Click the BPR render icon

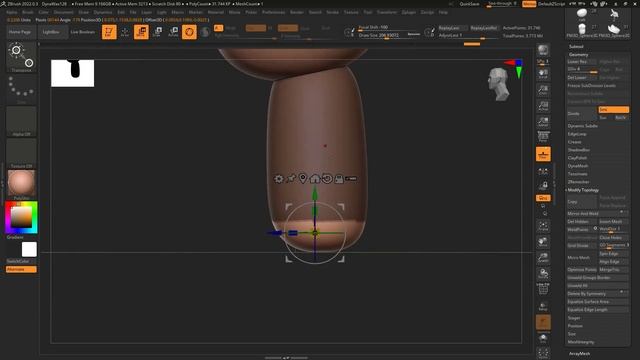click(x=543, y=50)
